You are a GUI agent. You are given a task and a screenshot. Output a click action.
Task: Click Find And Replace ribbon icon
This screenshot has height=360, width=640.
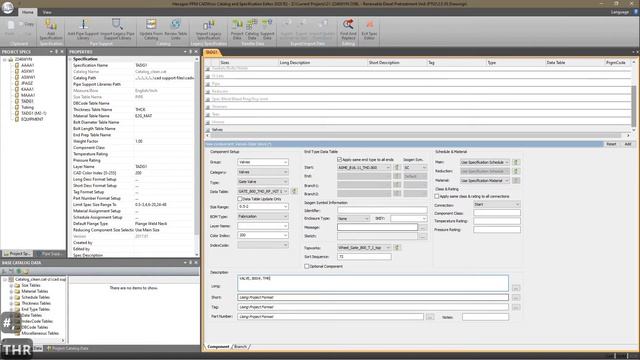point(348,29)
